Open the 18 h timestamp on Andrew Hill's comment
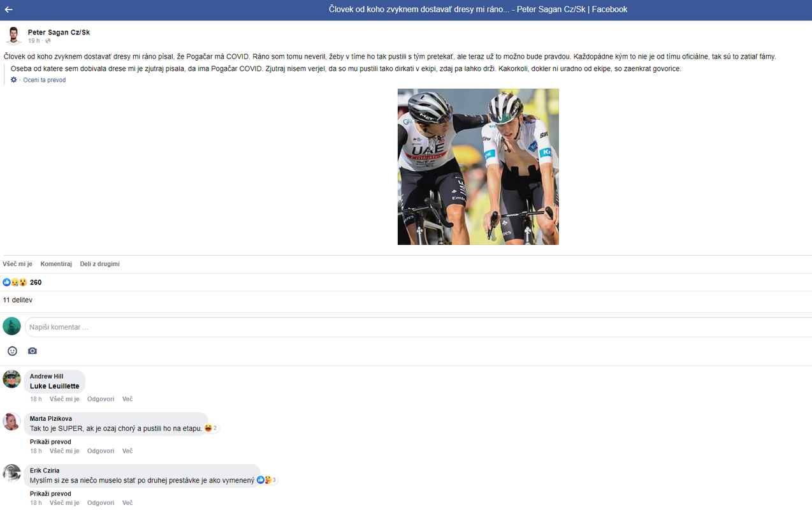The height and width of the screenshot is (510, 812). 36,399
